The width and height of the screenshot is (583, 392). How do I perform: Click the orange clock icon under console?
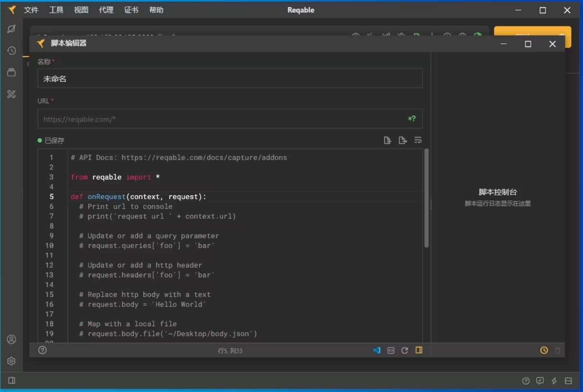pyautogui.click(x=544, y=350)
